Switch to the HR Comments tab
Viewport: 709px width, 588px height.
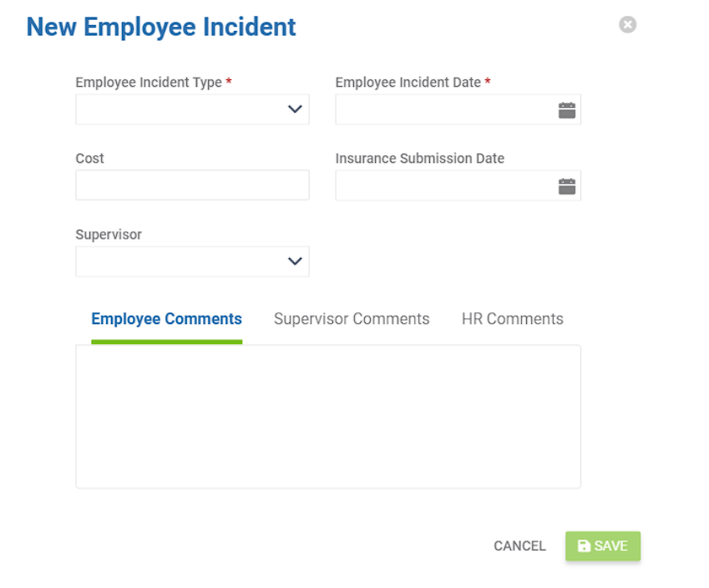pyautogui.click(x=512, y=318)
